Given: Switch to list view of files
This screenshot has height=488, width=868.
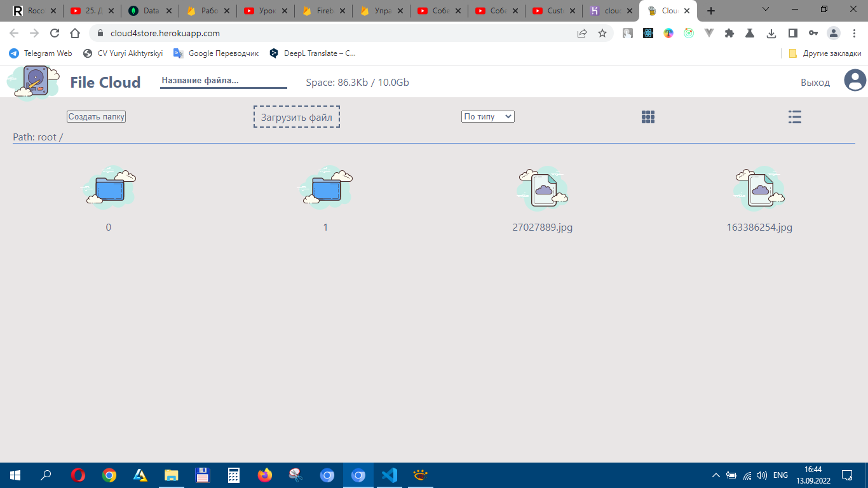Looking at the screenshot, I should (794, 117).
